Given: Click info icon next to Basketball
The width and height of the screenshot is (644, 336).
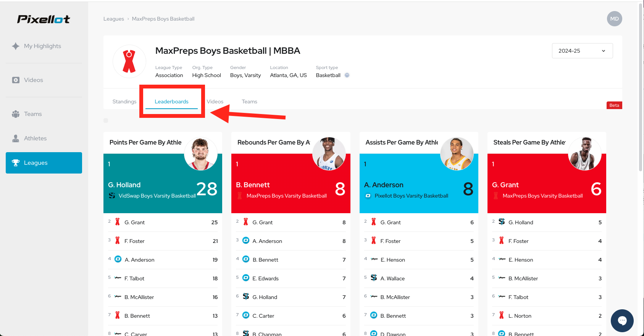Looking at the screenshot, I should point(347,75).
